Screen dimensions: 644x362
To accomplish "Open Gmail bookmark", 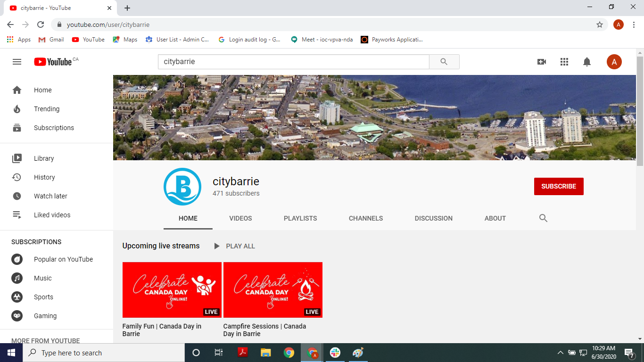I will (51, 40).
